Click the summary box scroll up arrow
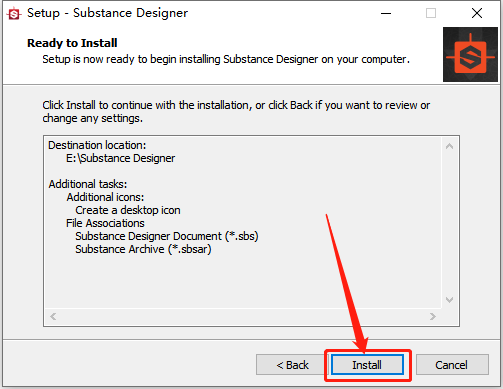Image resolution: width=503 pixels, height=389 pixels. [x=449, y=146]
